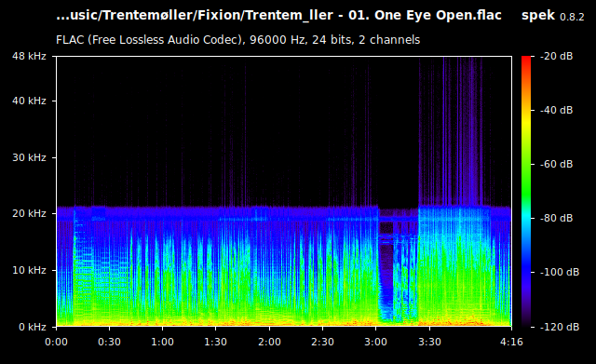The image size is (596, 364).
Task: Select the 3:30 time marker
Action: [429, 342]
